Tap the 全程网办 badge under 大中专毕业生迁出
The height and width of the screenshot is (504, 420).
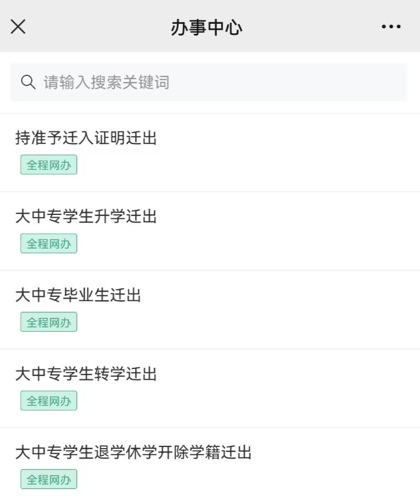(48, 322)
